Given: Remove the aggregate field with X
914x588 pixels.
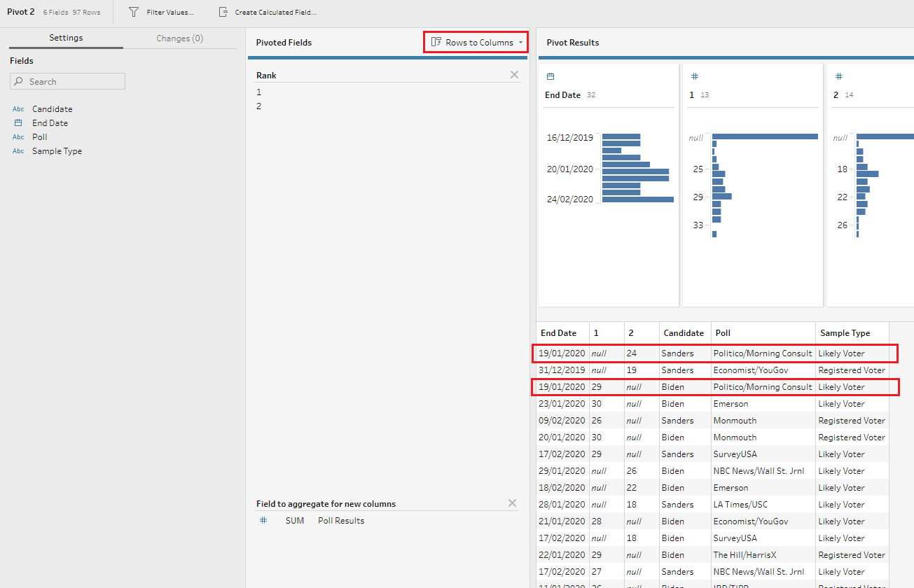Looking at the screenshot, I should tap(512, 503).
